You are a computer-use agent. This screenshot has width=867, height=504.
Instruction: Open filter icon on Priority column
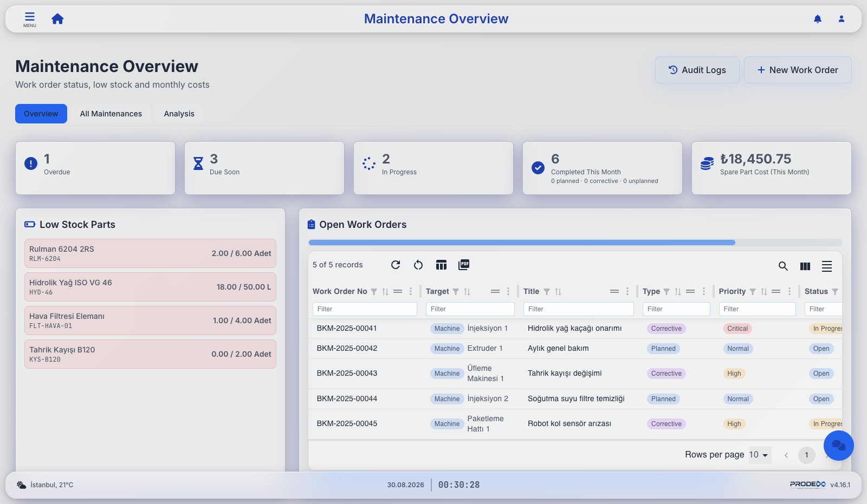click(753, 292)
